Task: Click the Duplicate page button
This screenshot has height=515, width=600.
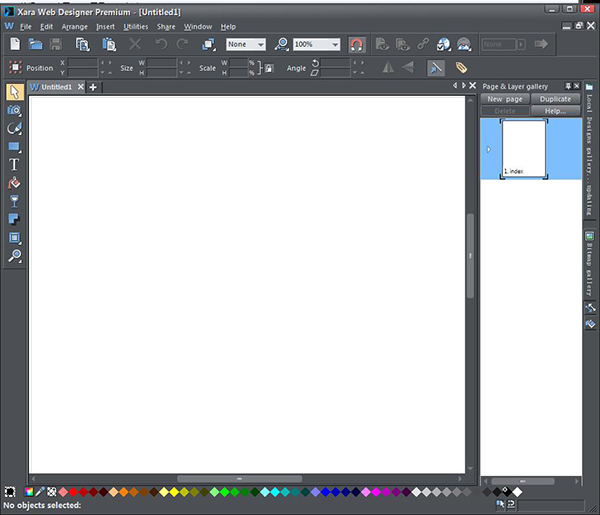Action: (x=555, y=99)
